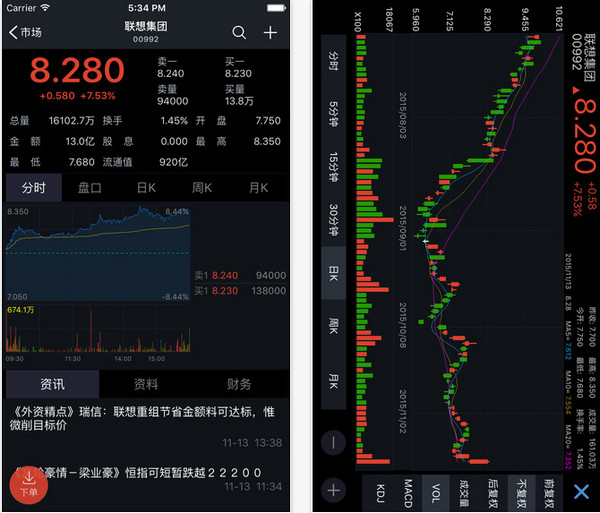Tap the 买一 8.230 quote at top

coord(238,67)
